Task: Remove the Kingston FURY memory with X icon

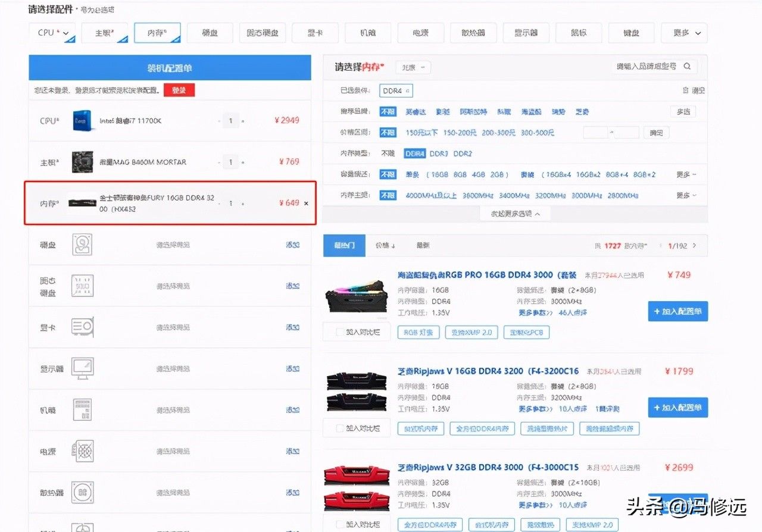Action: pos(307,204)
